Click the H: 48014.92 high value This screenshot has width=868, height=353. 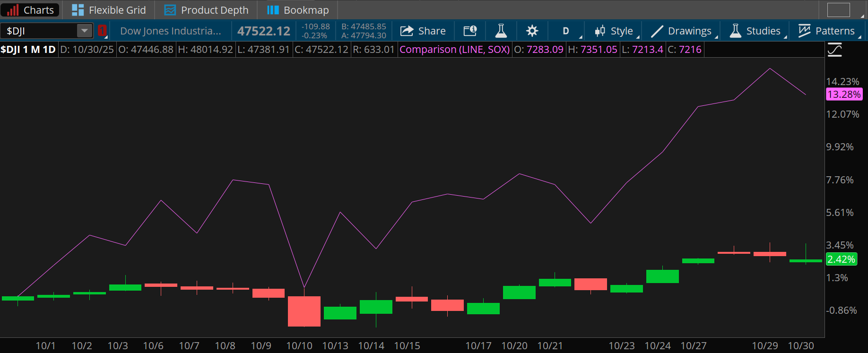pos(205,50)
